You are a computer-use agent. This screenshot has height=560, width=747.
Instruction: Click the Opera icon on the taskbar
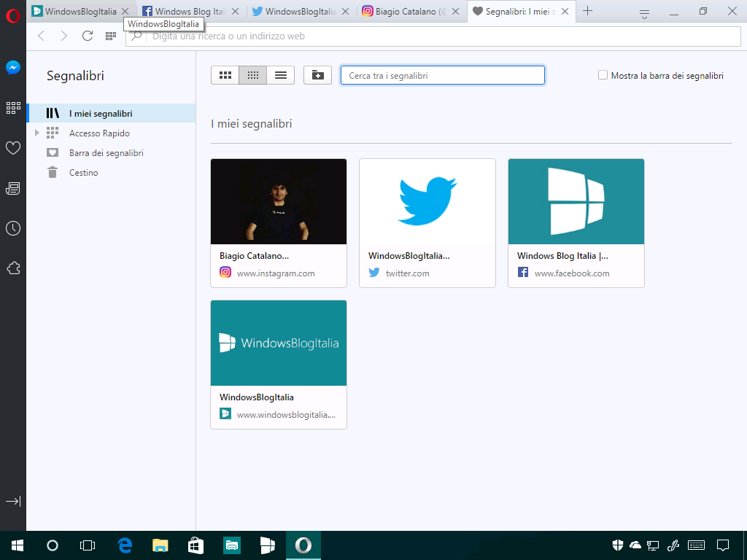(x=303, y=545)
